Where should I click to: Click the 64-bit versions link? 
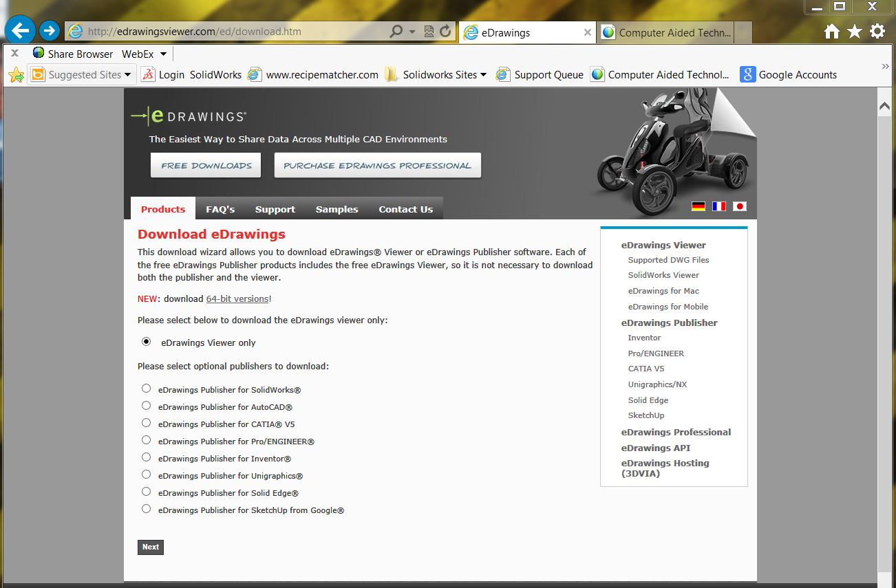pos(237,298)
